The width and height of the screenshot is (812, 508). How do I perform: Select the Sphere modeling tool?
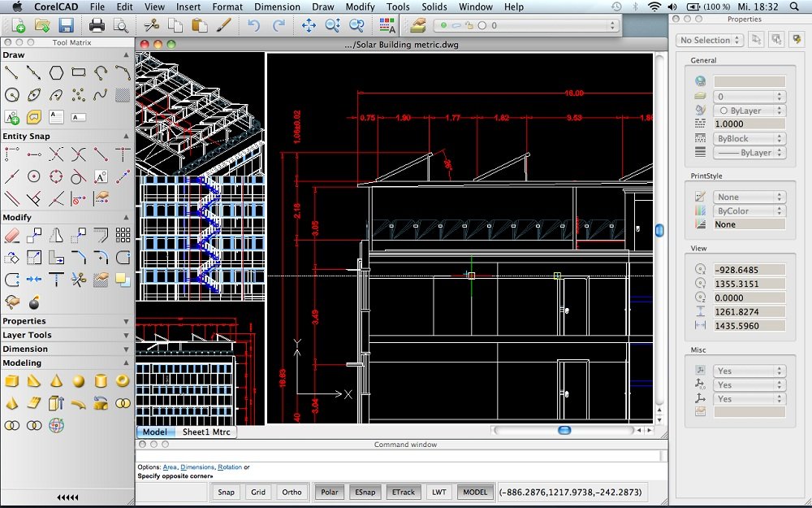(x=78, y=381)
